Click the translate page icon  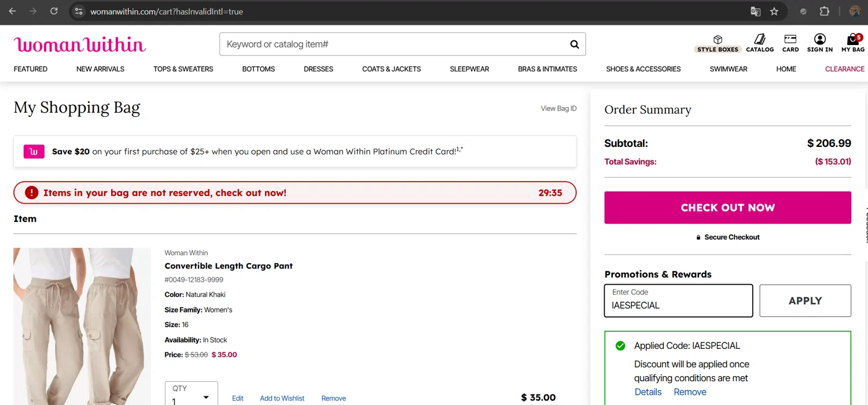(755, 12)
